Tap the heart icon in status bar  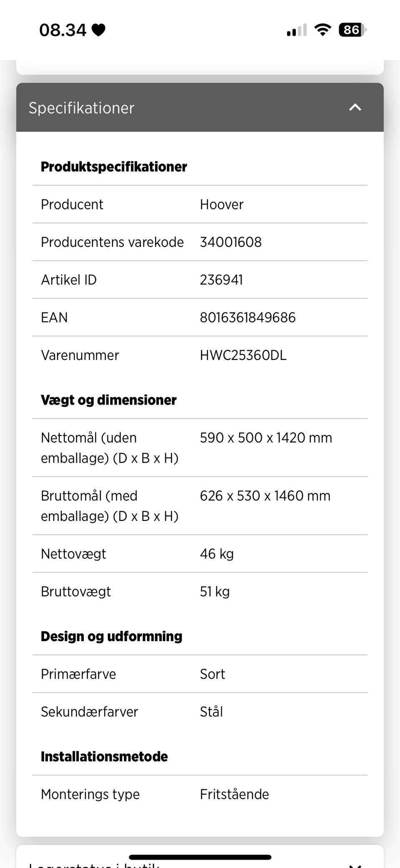98,30
